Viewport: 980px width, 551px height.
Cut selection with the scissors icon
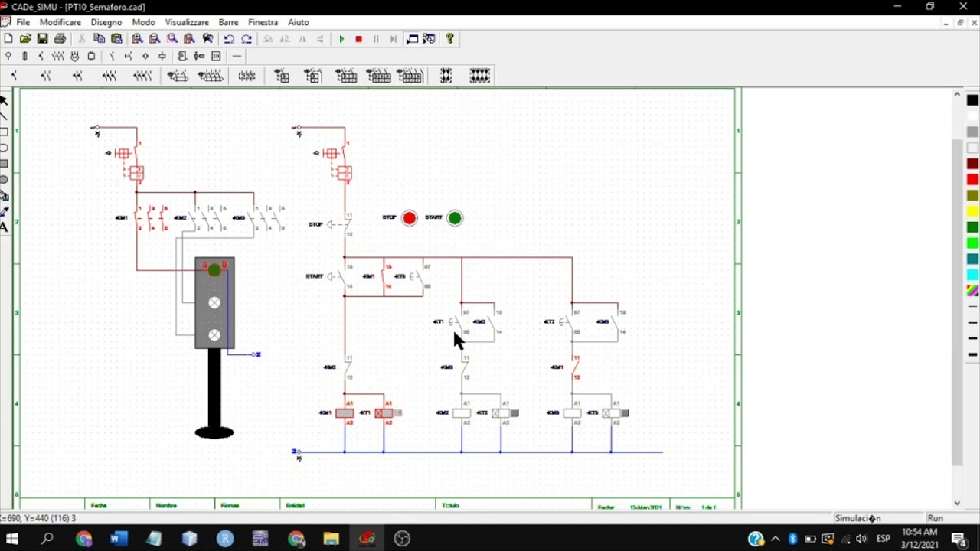click(x=82, y=39)
